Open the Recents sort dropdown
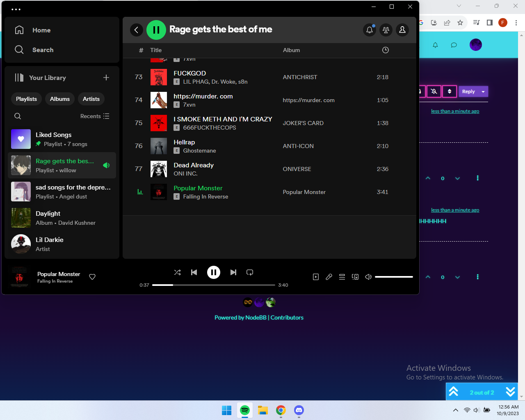This screenshot has height=420, width=525. click(95, 116)
